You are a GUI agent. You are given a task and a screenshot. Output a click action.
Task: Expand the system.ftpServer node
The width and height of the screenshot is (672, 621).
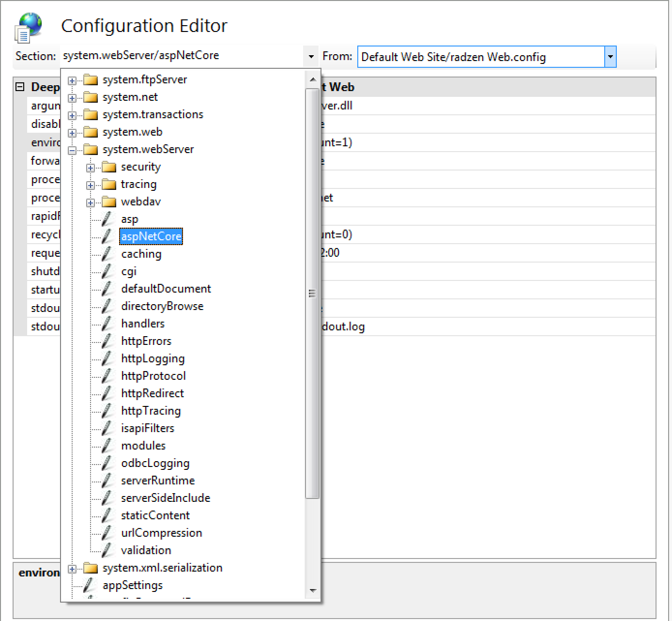[72, 80]
